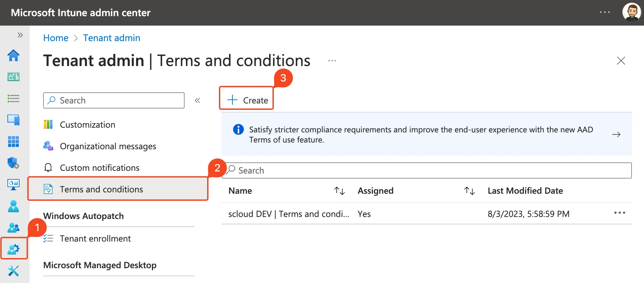Click the Windows Autopatch section heading
This screenshot has height=283, width=644.
[84, 216]
